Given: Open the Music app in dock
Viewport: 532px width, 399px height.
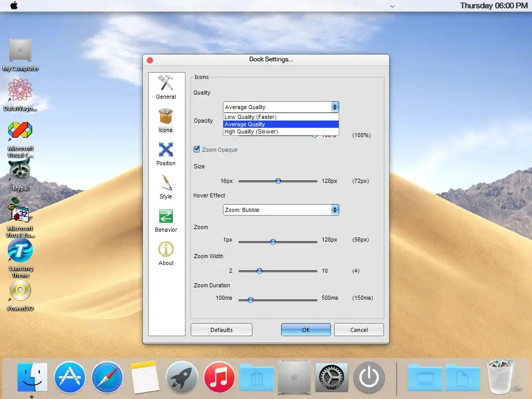Looking at the screenshot, I should click(x=219, y=377).
